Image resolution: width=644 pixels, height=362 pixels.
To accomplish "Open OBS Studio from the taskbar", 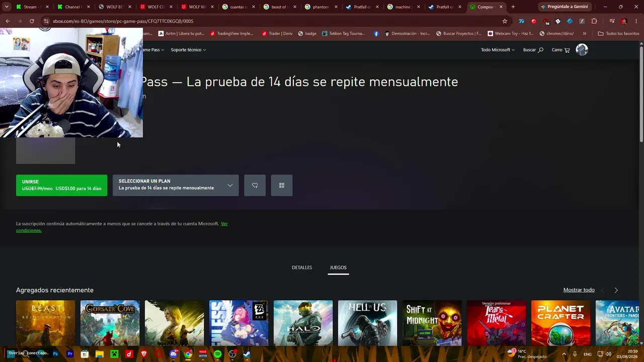I will tap(232, 354).
